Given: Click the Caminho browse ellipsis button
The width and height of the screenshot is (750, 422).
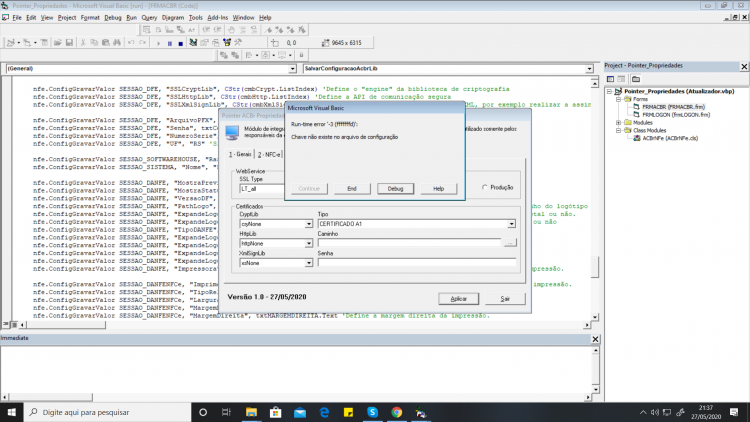Looking at the screenshot, I should point(510,243).
